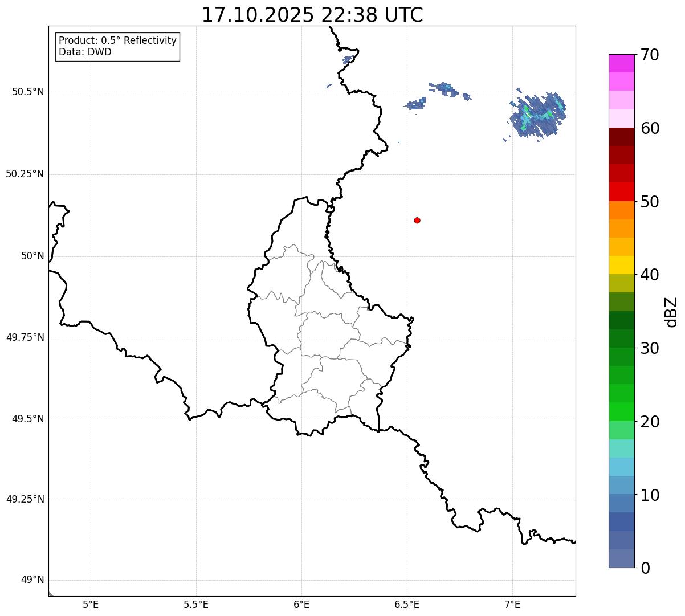
Task: Click the 50°N latitude label
Action: (x=32, y=256)
